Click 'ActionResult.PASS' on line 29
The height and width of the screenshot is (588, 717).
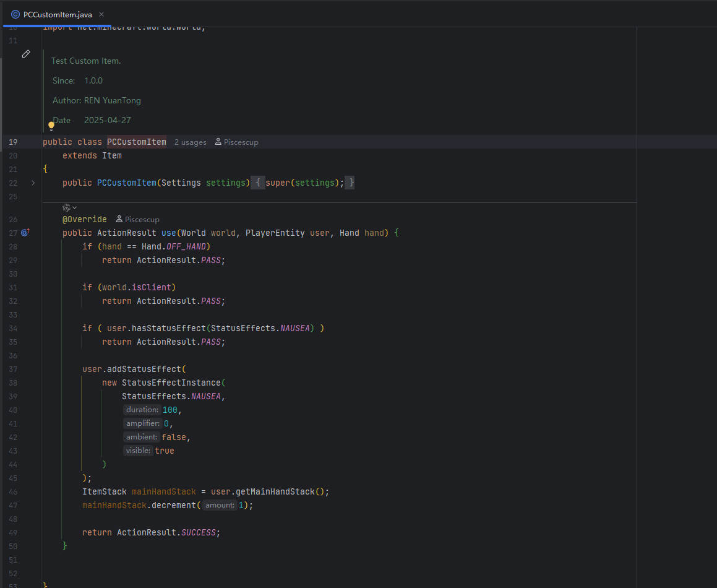coord(179,261)
